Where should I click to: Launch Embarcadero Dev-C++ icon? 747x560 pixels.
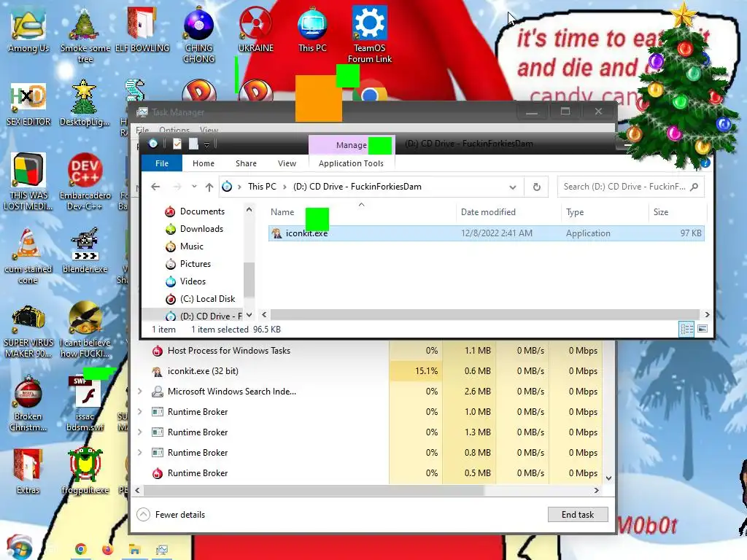[x=85, y=182]
